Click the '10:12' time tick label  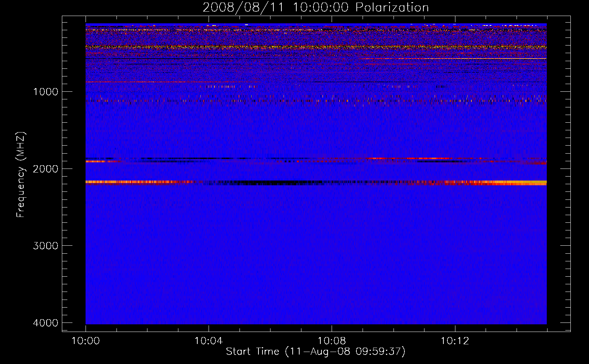[x=455, y=341]
